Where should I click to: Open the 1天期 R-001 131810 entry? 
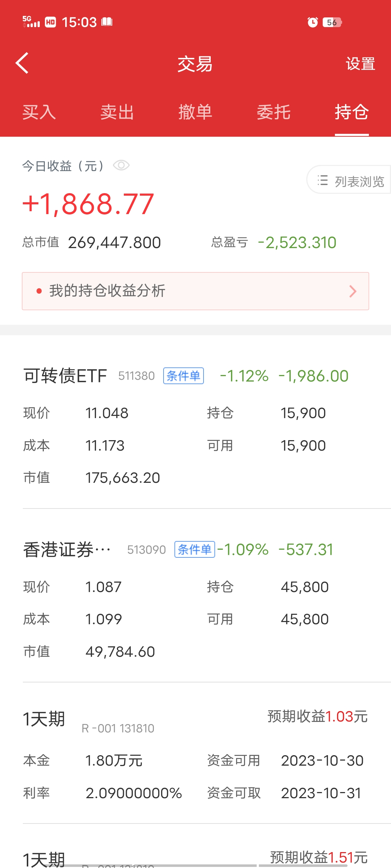[x=44, y=719]
